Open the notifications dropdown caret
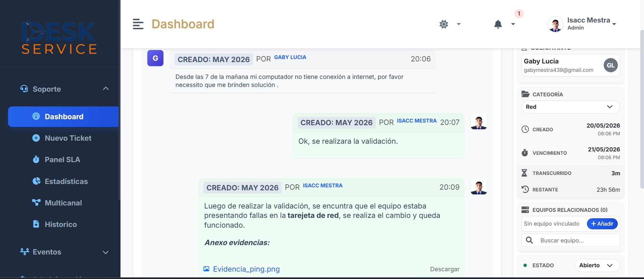This screenshot has height=279, width=644. pos(513,24)
